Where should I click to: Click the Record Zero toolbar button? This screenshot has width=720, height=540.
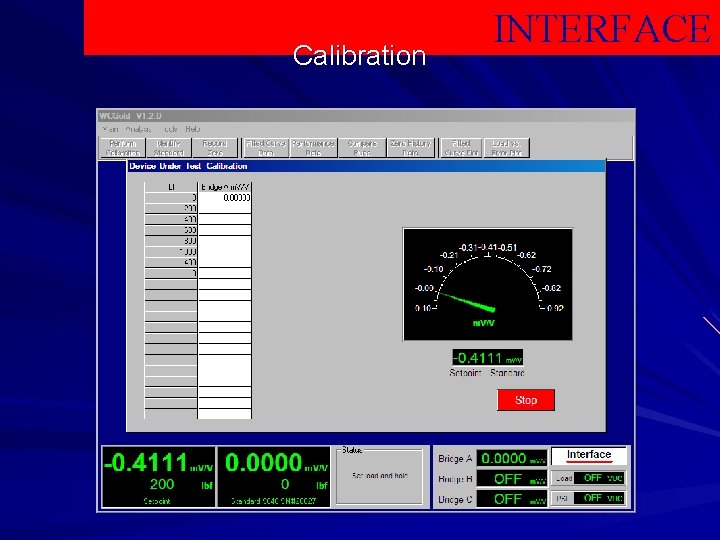pos(215,148)
